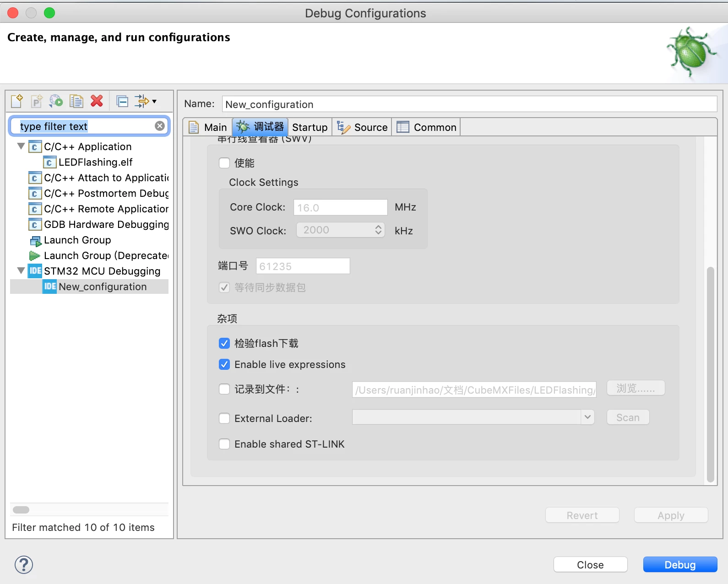This screenshot has width=728, height=584.
Task: Click the Core Clock input field
Action: (x=340, y=207)
